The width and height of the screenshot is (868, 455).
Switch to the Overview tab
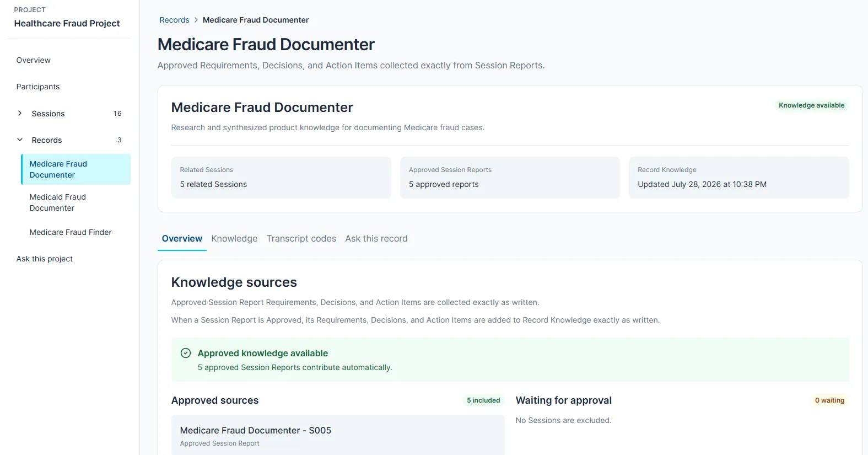[x=182, y=239]
